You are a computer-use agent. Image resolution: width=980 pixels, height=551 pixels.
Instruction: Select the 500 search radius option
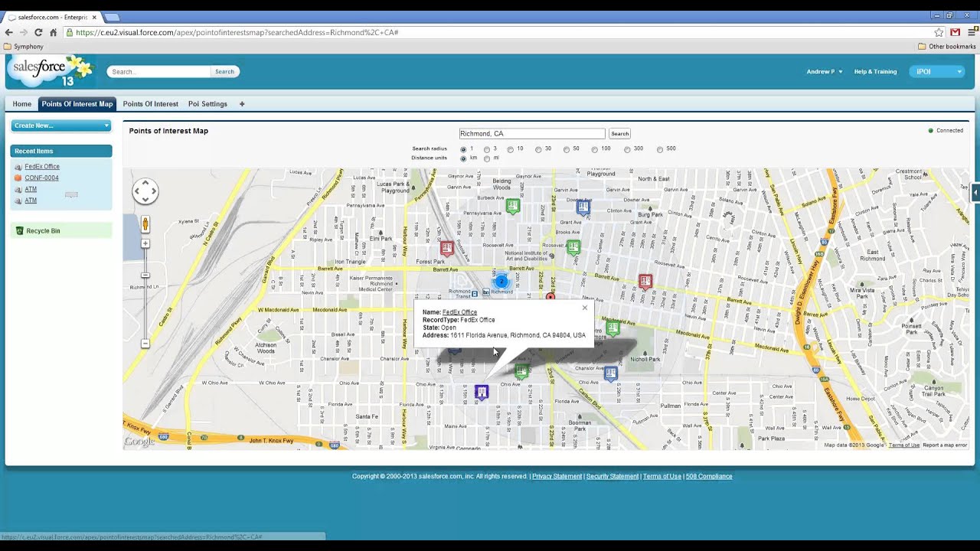(x=660, y=149)
